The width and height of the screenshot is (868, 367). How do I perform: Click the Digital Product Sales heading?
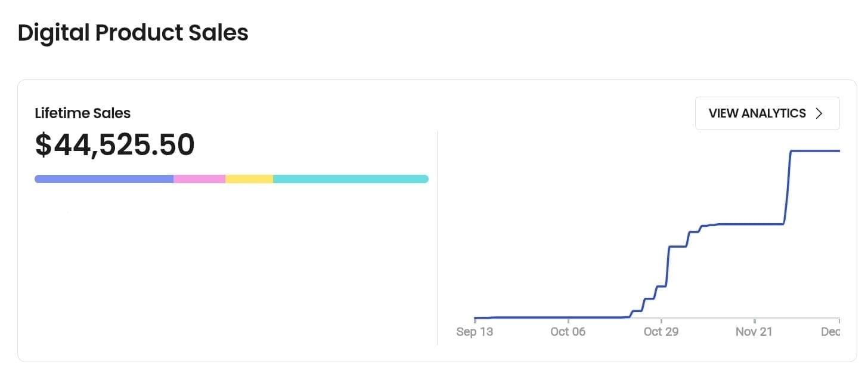coord(133,33)
